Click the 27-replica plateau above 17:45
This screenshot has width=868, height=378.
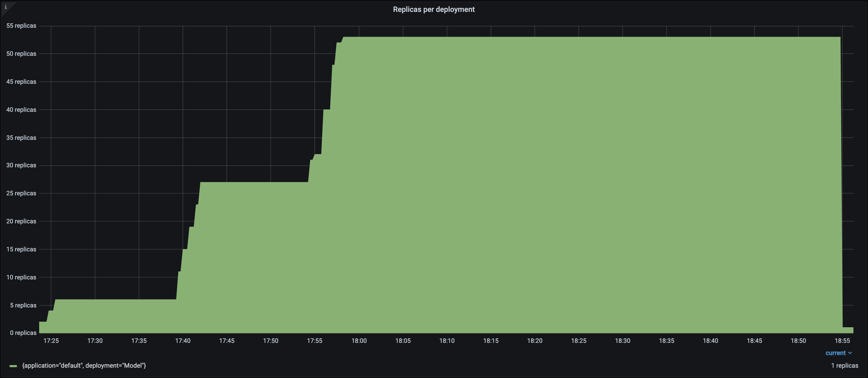(227, 182)
